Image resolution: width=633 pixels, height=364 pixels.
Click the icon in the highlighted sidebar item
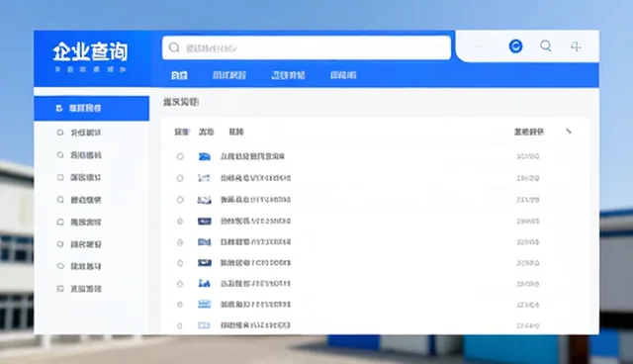(x=59, y=108)
